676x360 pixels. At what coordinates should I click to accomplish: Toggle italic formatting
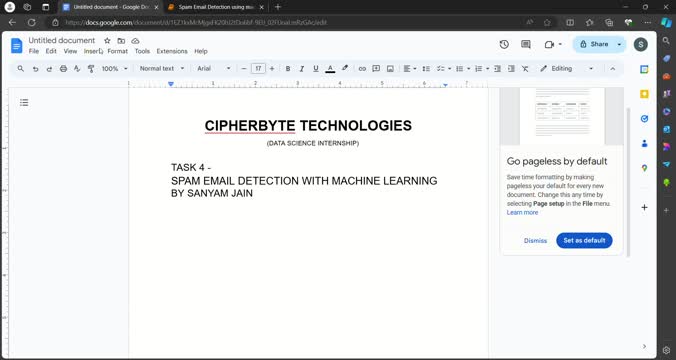pos(302,69)
